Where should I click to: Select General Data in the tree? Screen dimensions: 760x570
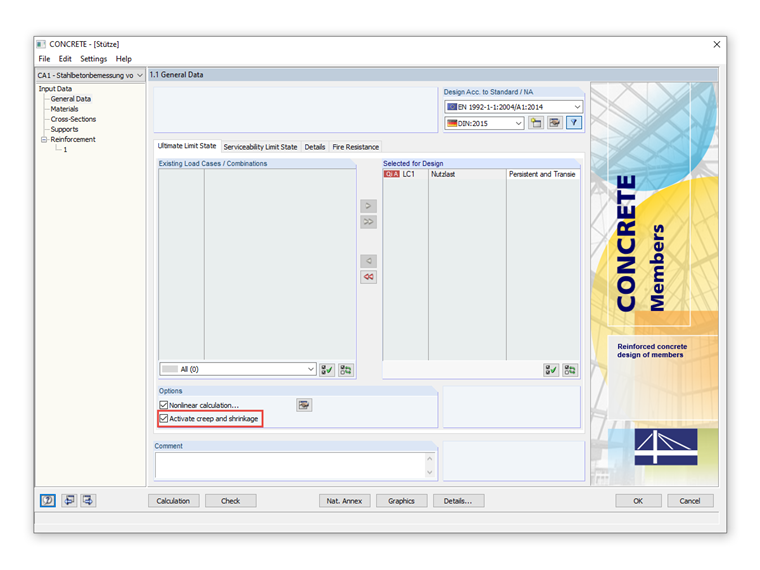[71, 99]
